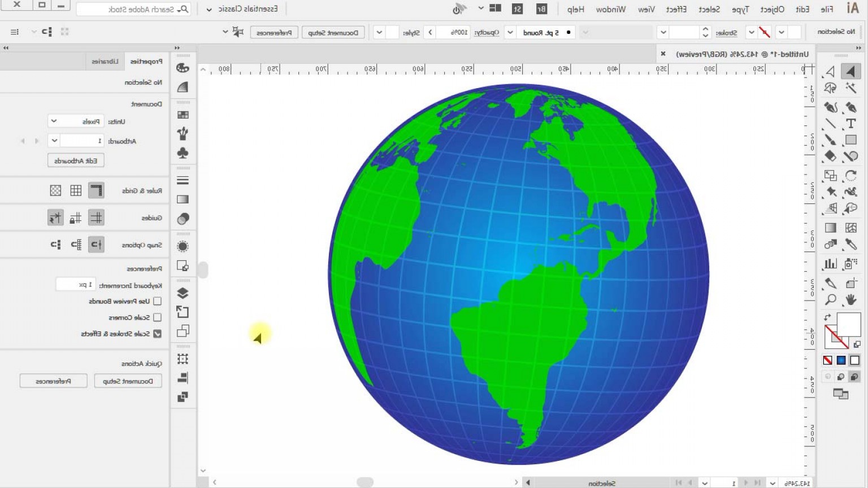Open the Gradient panel icon
The height and width of the screenshot is (488, 868).
(x=183, y=199)
